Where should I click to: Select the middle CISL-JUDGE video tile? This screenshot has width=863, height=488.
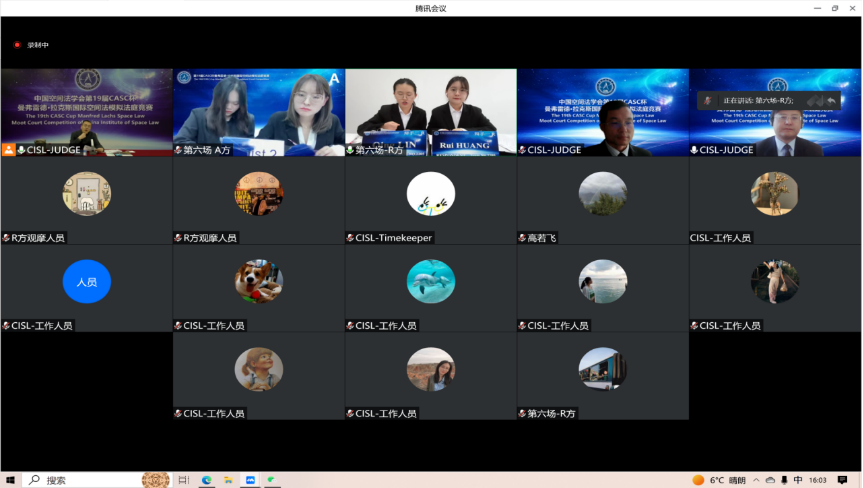(x=603, y=112)
